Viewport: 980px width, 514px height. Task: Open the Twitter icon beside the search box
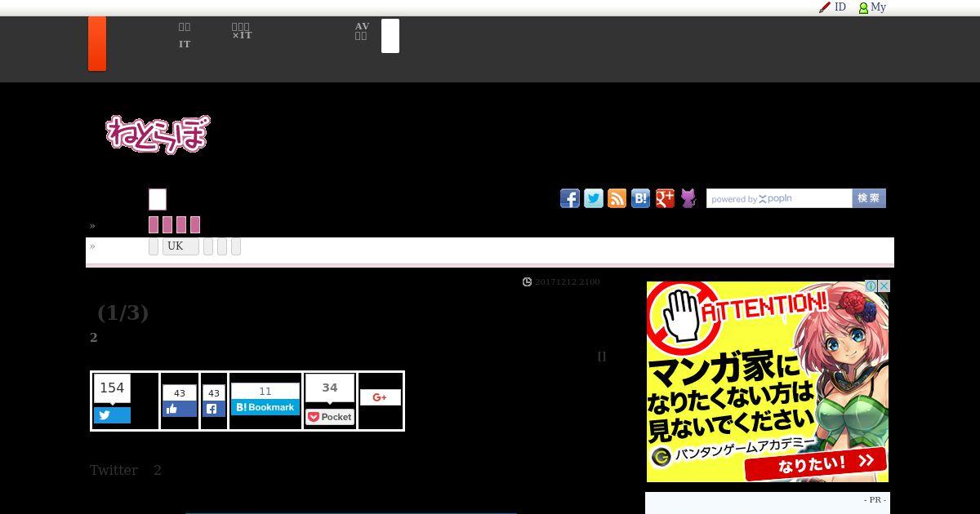click(594, 198)
